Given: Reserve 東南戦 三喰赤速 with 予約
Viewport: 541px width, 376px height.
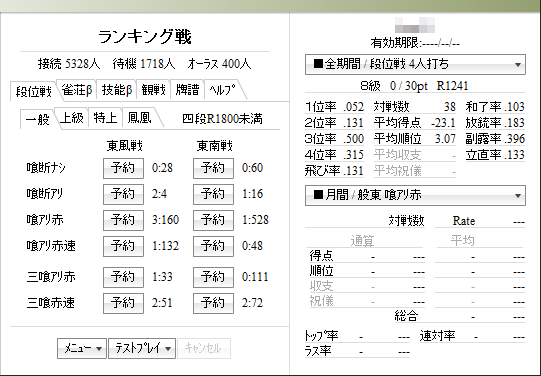Looking at the screenshot, I should tap(213, 303).
